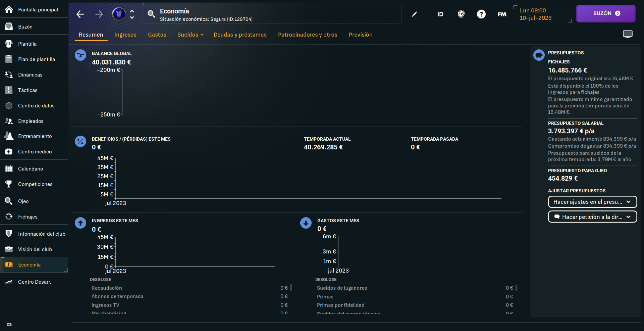This screenshot has height=331, width=644.
Task: Open the Tácticas board icon
Action: click(9, 90)
